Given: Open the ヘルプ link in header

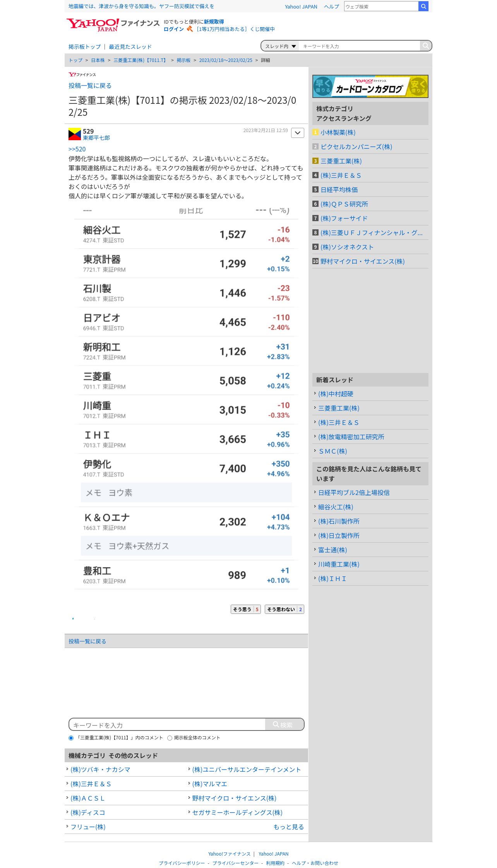Looking at the screenshot, I should point(331,7).
